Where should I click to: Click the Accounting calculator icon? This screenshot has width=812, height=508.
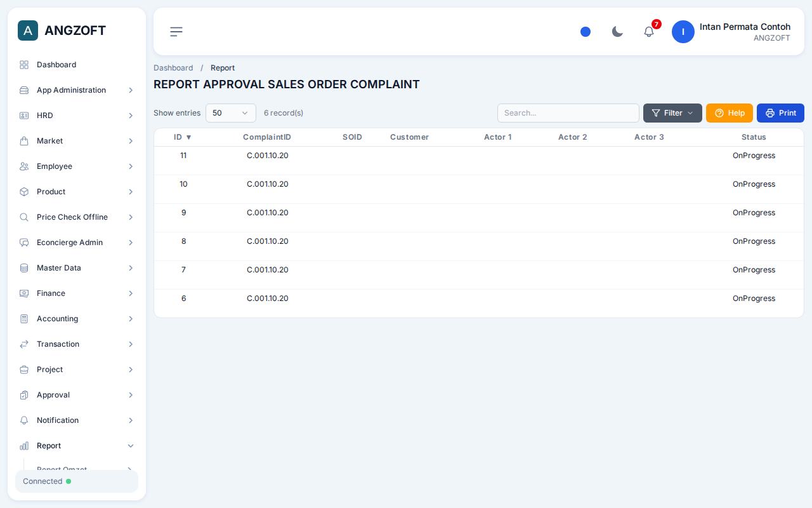[x=24, y=319]
